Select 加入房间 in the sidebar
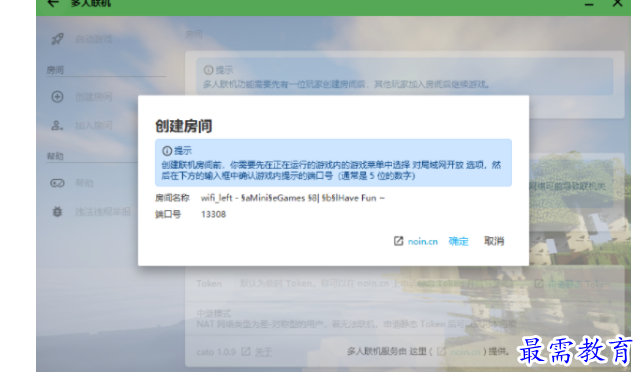Viewport: 641px width, 382px height. (x=94, y=126)
